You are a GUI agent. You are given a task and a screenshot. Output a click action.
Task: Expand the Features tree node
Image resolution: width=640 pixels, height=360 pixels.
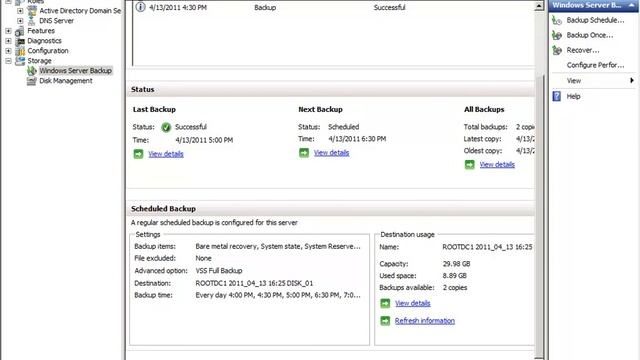click(x=8, y=31)
